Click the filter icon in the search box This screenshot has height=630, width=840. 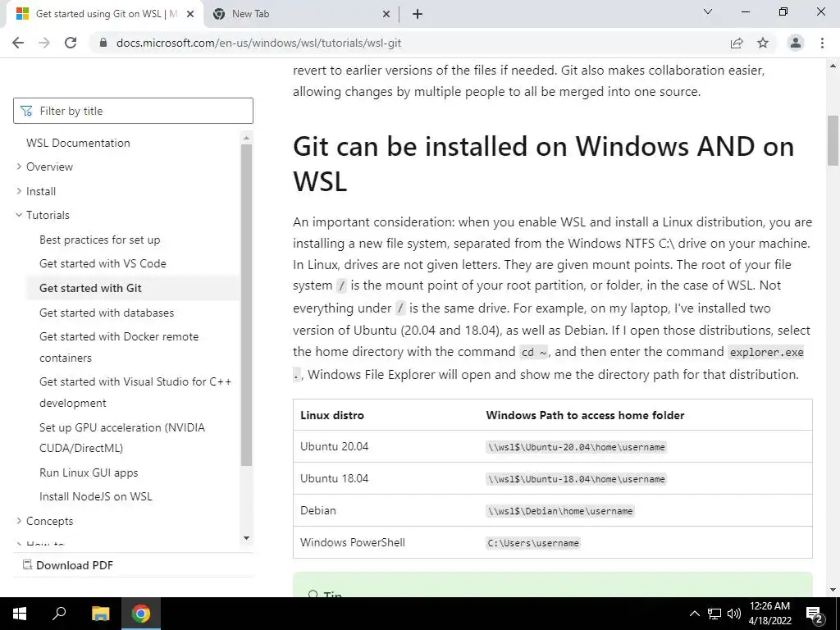(x=25, y=111)
